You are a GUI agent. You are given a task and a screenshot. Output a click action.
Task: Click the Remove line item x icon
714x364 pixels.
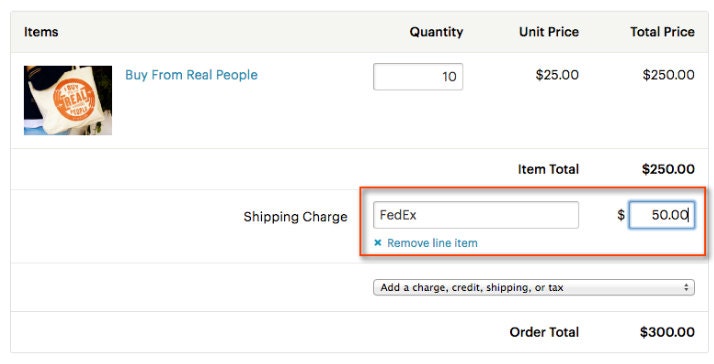click(377, 243)
